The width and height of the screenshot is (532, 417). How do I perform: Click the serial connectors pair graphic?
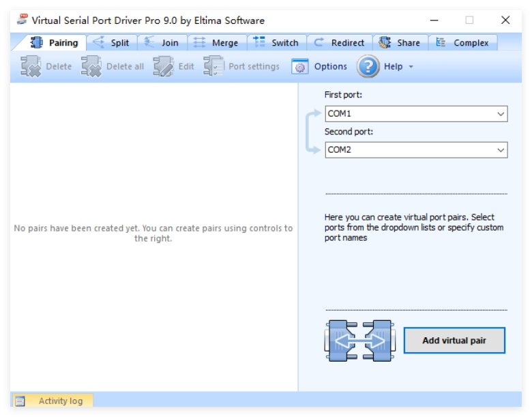360,341
